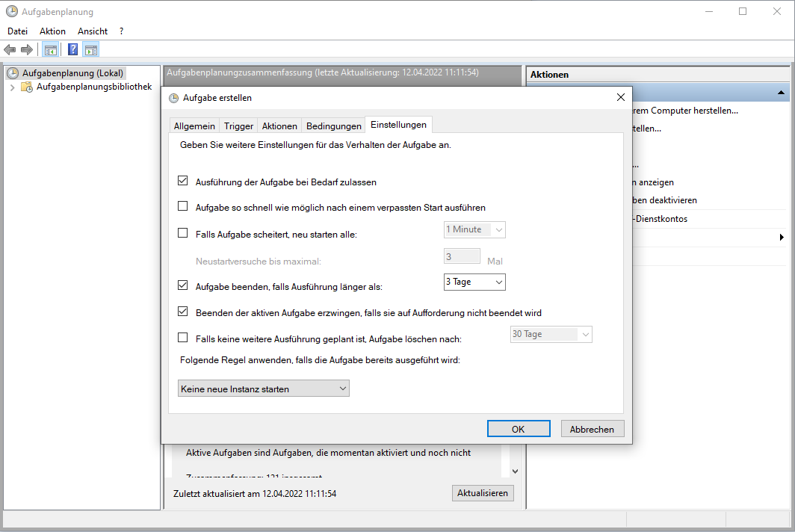Open Keine neue Instanz starten dropdown
Viewport: 795px width, 532px height.
(x=264, y=389)
